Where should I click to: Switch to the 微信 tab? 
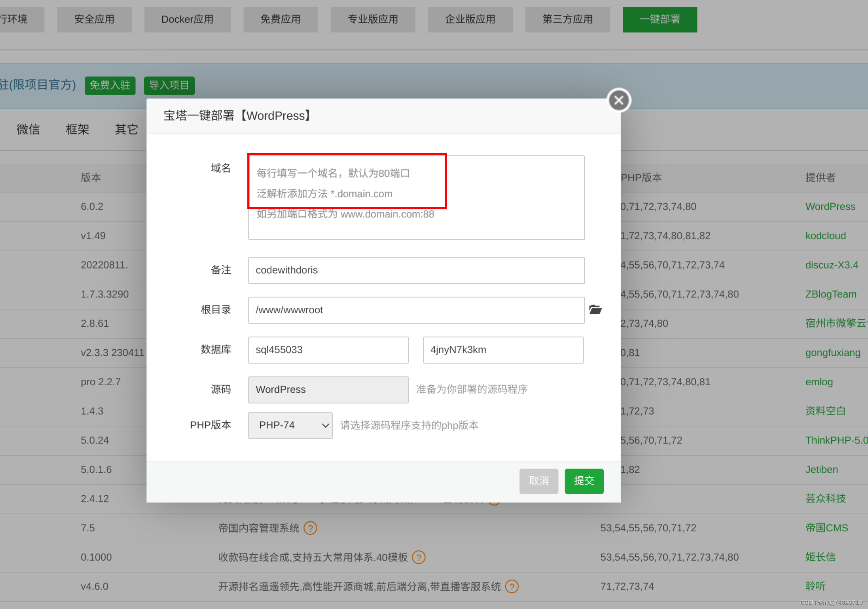(28, 129)
